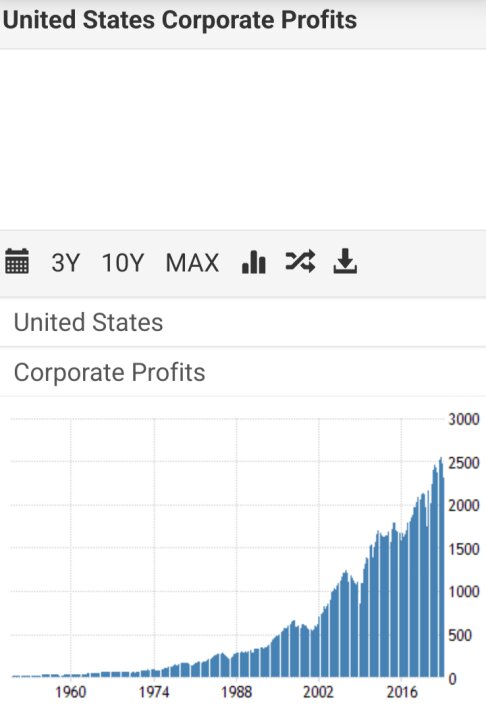Viewport: 486px width, 720px height.
Task: Select the 10Y time range
Action: click(x=123, y=263)
